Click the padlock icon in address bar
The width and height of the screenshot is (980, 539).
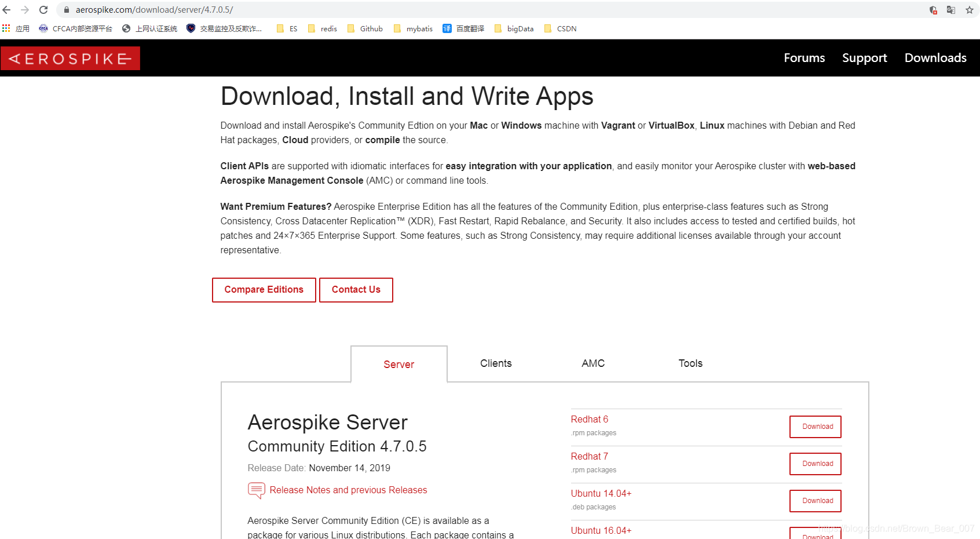[x=66, y=10]
